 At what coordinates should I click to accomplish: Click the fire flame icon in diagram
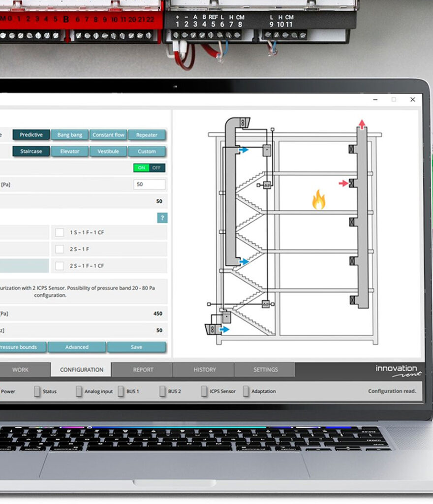pyautogui.click(x=319, y=200)
